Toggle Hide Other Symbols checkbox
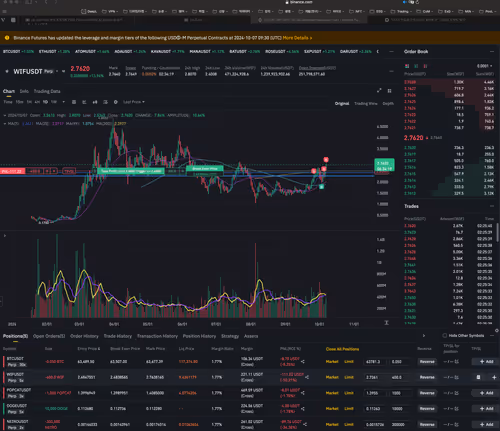 point(444,336)
